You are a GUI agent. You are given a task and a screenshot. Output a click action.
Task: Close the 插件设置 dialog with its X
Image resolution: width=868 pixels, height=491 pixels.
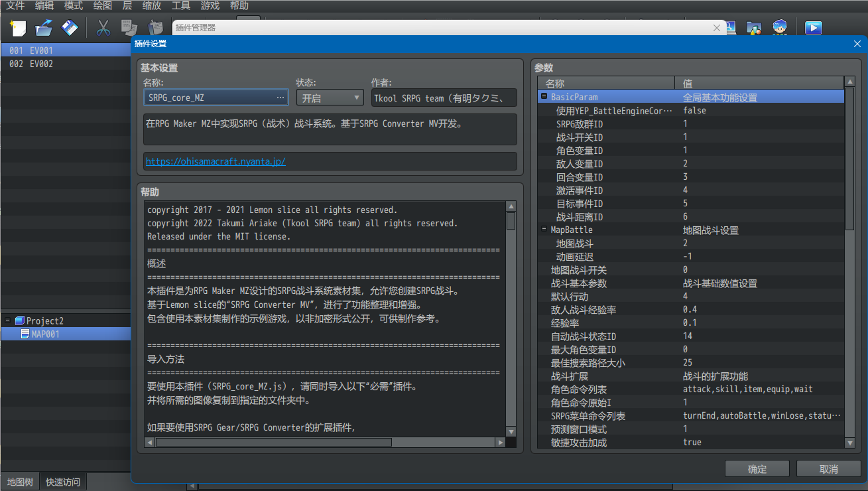[x=857, y=44]
